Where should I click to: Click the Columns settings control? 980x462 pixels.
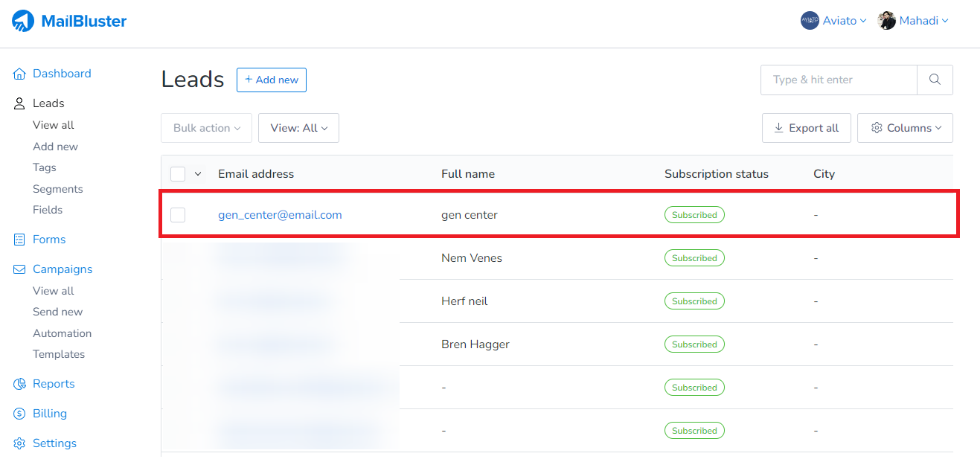tap(905, 127)
